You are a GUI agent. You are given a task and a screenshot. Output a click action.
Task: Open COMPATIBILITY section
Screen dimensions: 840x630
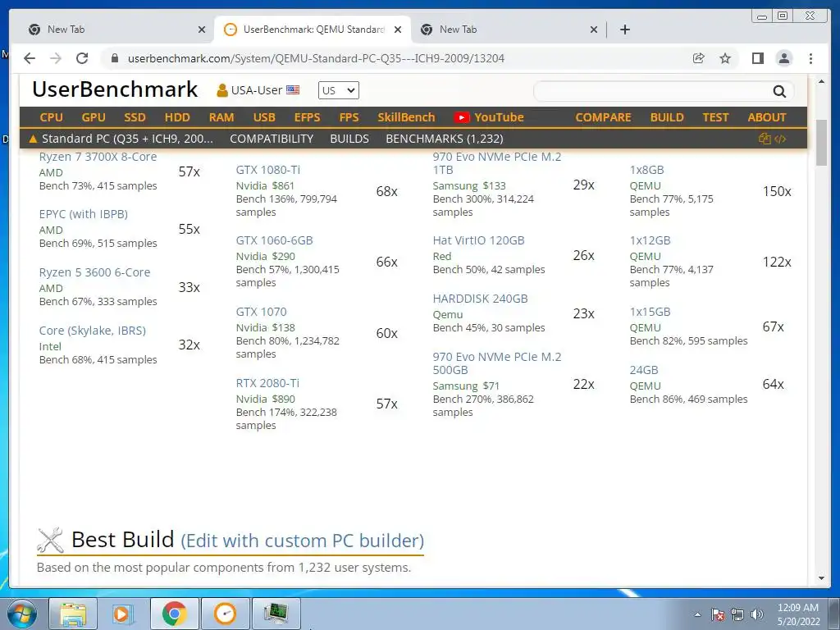(272, 139)
